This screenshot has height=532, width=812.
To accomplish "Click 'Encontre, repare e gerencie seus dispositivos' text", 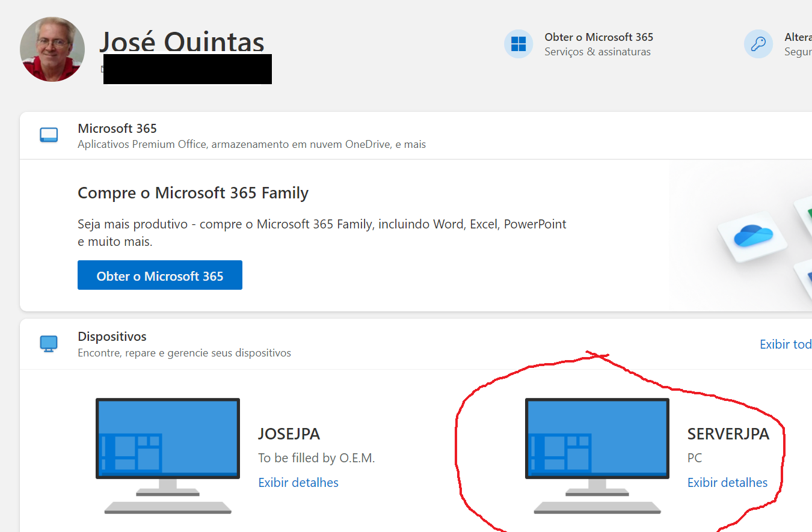I will [184, 353].
